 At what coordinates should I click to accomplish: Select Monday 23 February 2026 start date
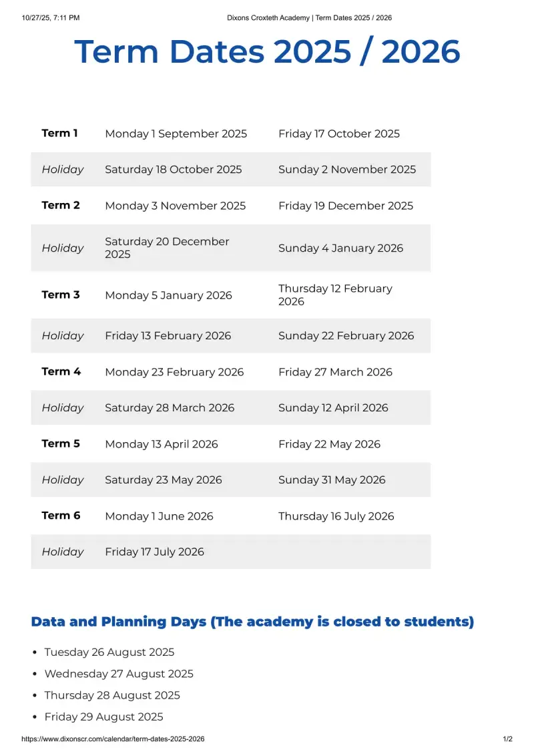coord(174,372)
